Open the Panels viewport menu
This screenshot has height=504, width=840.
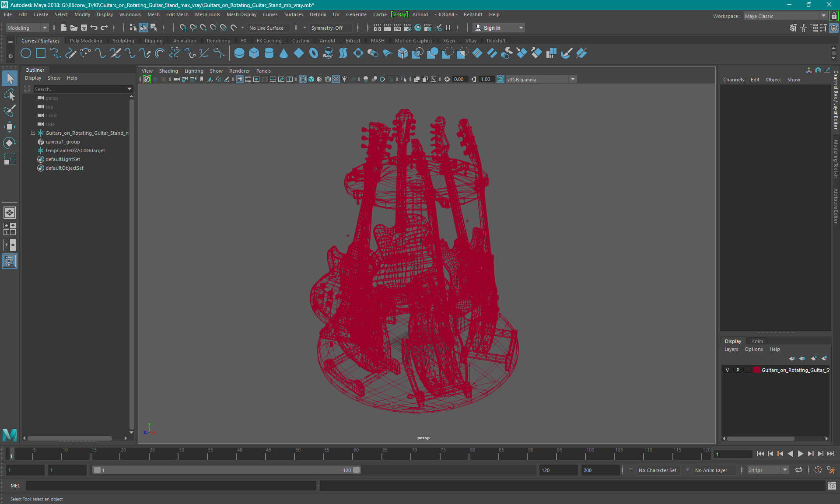coord(264,71)
